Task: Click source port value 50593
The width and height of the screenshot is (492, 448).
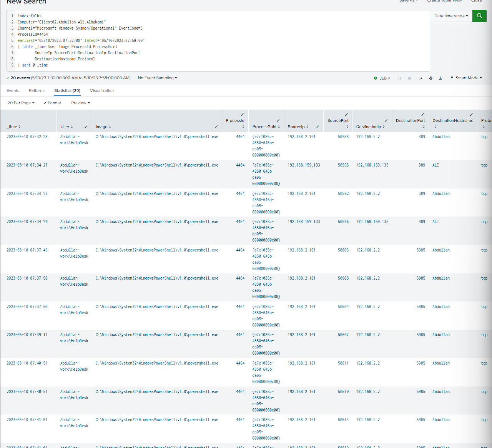Action: tap(343, 165)
